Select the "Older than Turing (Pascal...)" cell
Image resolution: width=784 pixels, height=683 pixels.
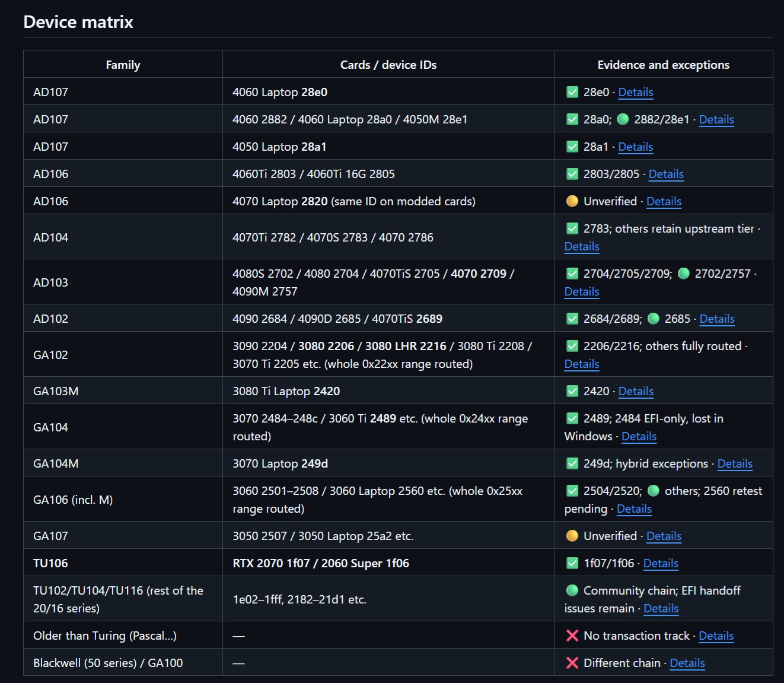click(x=123, y=636)
